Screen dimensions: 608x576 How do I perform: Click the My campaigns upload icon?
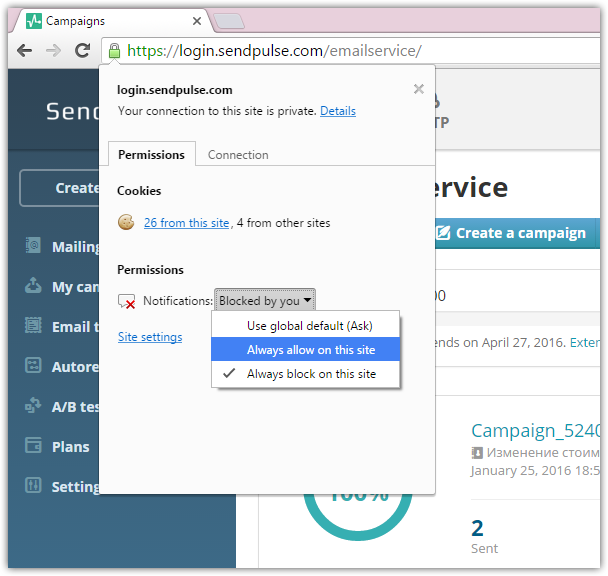coord(33,285)
